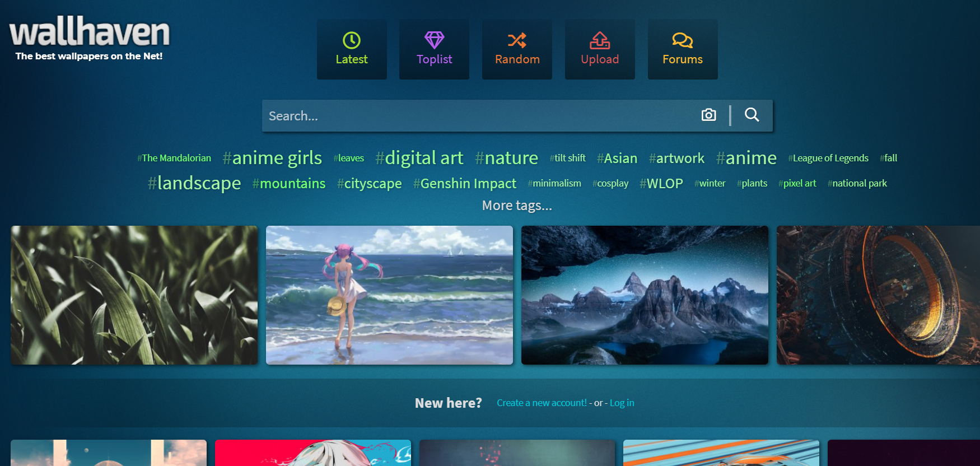Click the Latest clock icon
The width and height of the screenshot is (980, 466).
[351, 40]
